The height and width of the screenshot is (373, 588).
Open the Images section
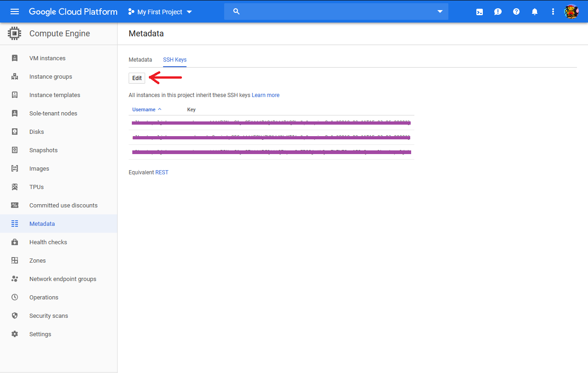click(39, 168)
